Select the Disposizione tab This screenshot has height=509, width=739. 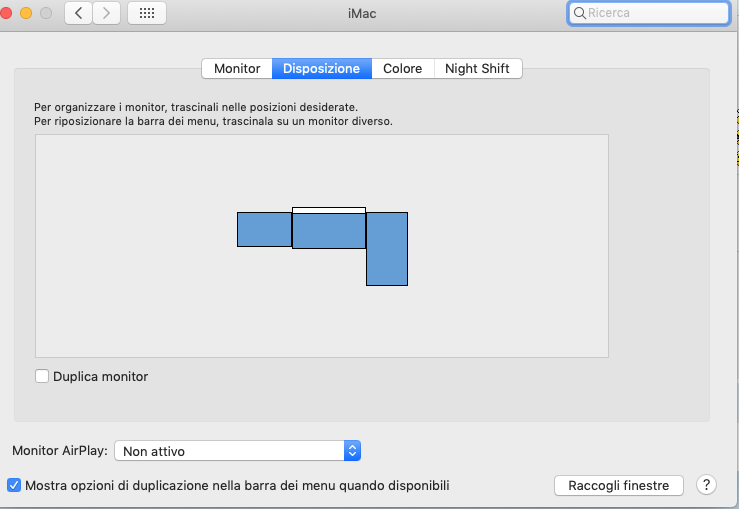click(321, 69)
